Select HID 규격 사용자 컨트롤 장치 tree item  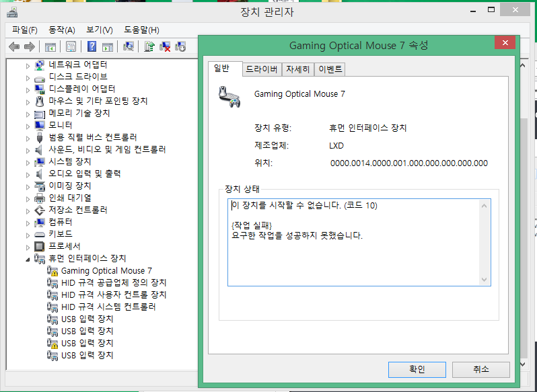coord(114,295)
